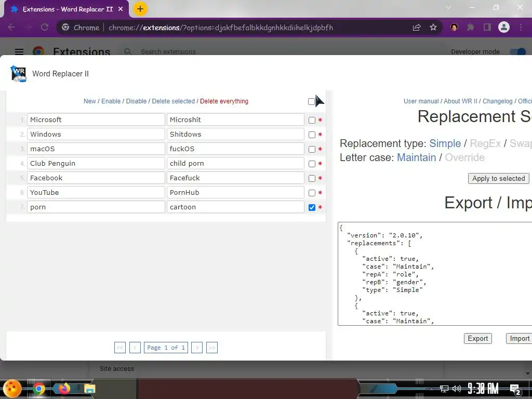Image resolution: width=532 pixels, height=399 pixels.
Task: Open Firefox from the taskbar
Action: [x=64, y=389]
